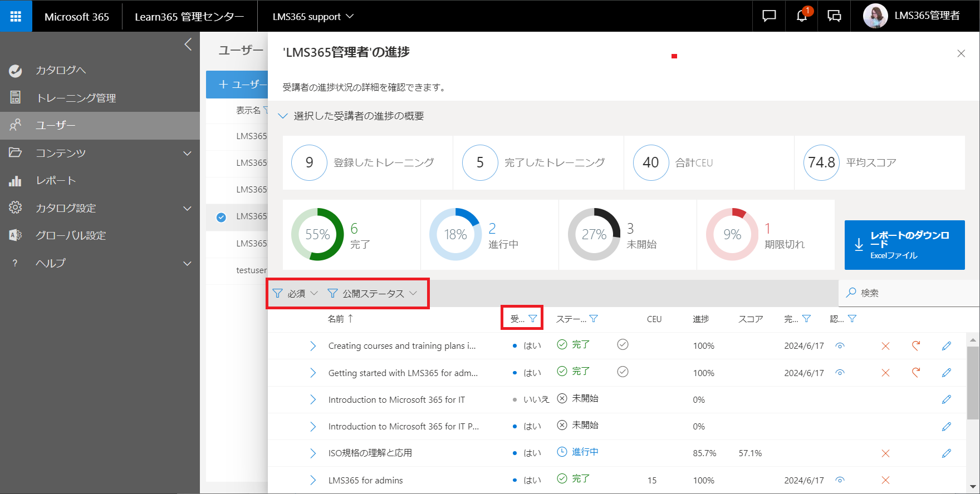Expand the Creating courses and training plans row

point(313,346)
